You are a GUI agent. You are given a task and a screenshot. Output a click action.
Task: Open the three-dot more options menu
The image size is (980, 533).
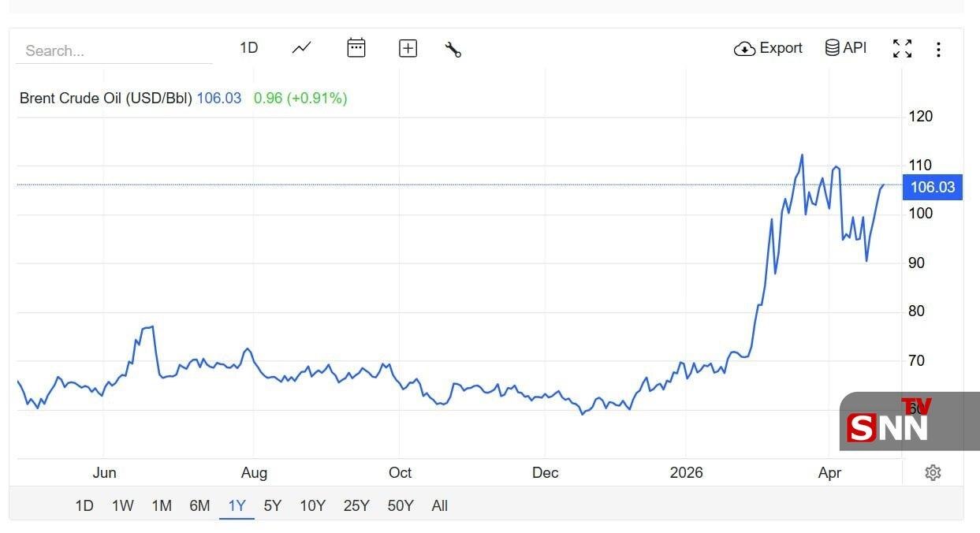click(938, 50)
